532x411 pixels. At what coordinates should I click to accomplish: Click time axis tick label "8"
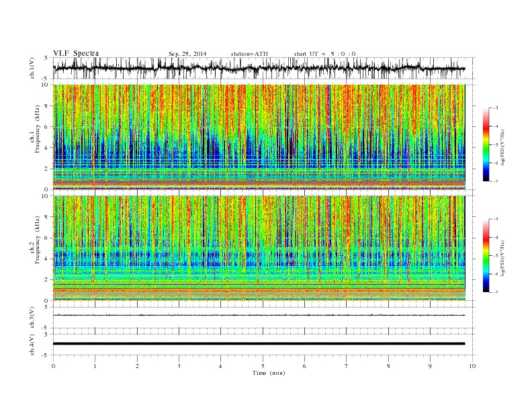tap(388, 366)
